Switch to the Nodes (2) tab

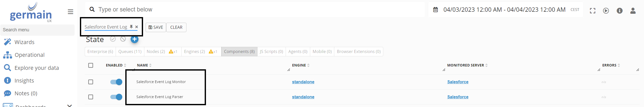coord(156,52)
